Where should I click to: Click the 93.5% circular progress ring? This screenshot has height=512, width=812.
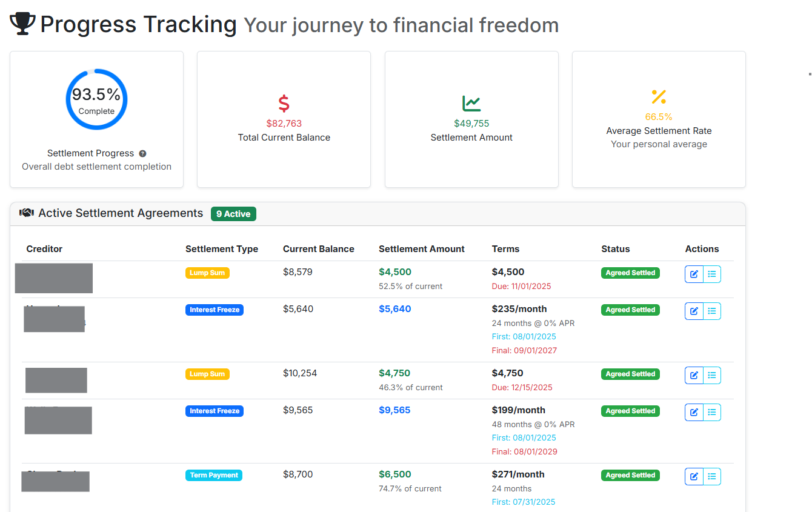click(x=96, y=98)
